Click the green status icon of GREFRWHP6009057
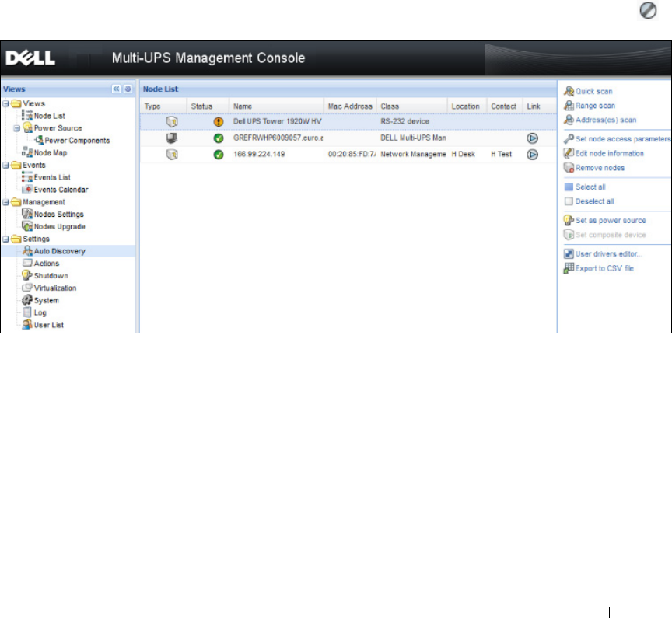 [x=219, y=138]
